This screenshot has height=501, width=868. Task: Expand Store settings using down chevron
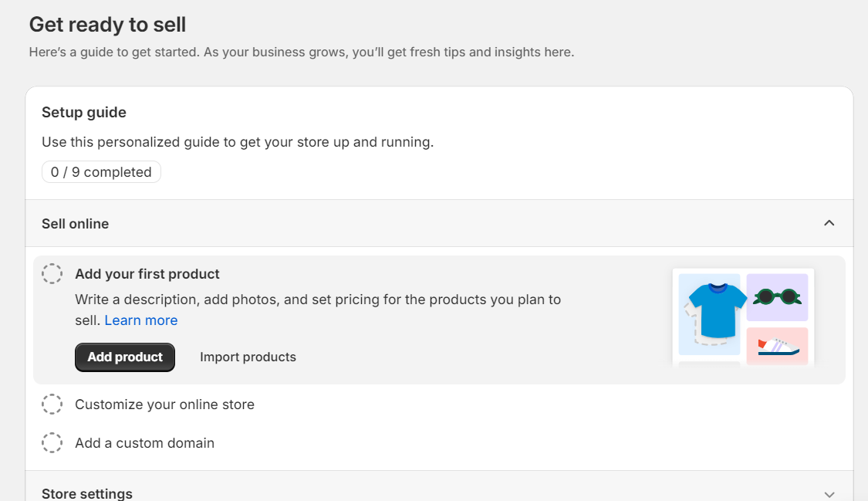point(829,494)
